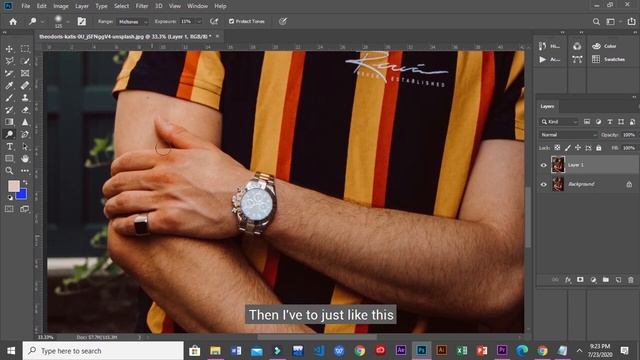This screenshot has width=640, height=360.
Task: Open the Range Midtones dropdown
Action: 133,22
